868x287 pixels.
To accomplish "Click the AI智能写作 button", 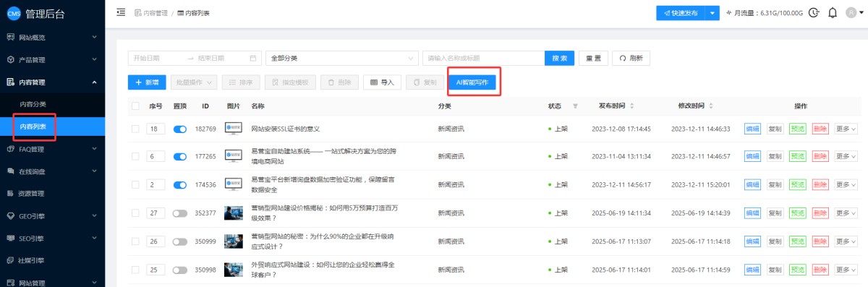I will (472, 82).
